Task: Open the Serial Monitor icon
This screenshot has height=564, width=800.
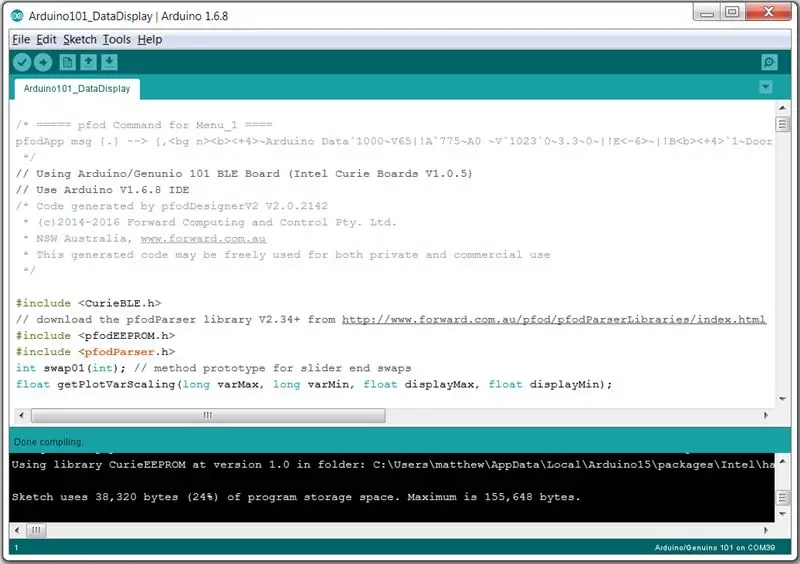Action: pyautogui.click(x=769, y=62)
